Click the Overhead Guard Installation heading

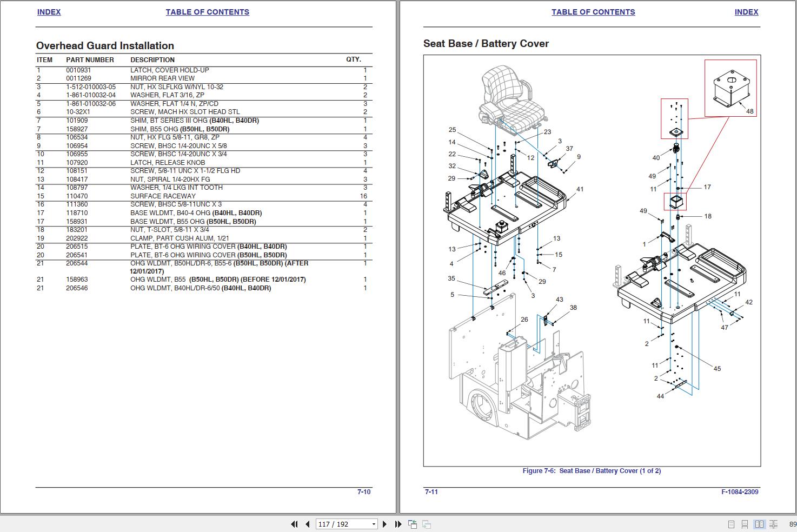pyautogui.click(x=105, y=46)
